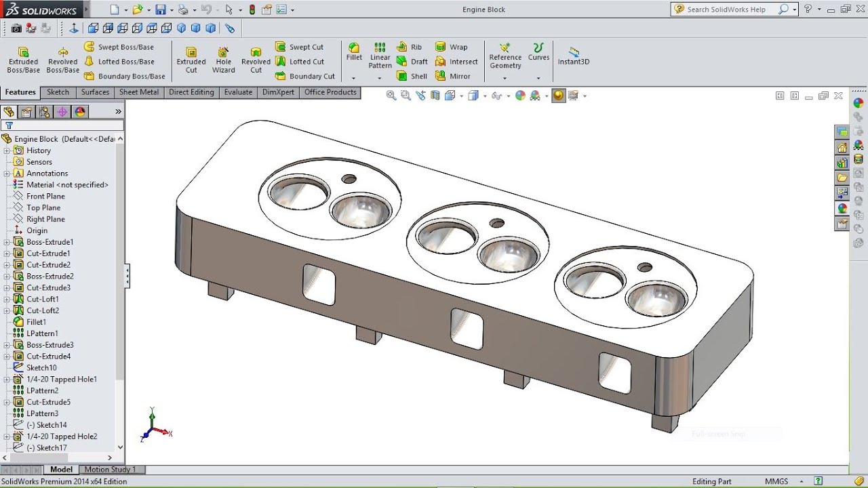Image resolution: width=868 pixels, height=488 pixels.
Task: Open the Fillet dropdown arrow
Action: 353,78
